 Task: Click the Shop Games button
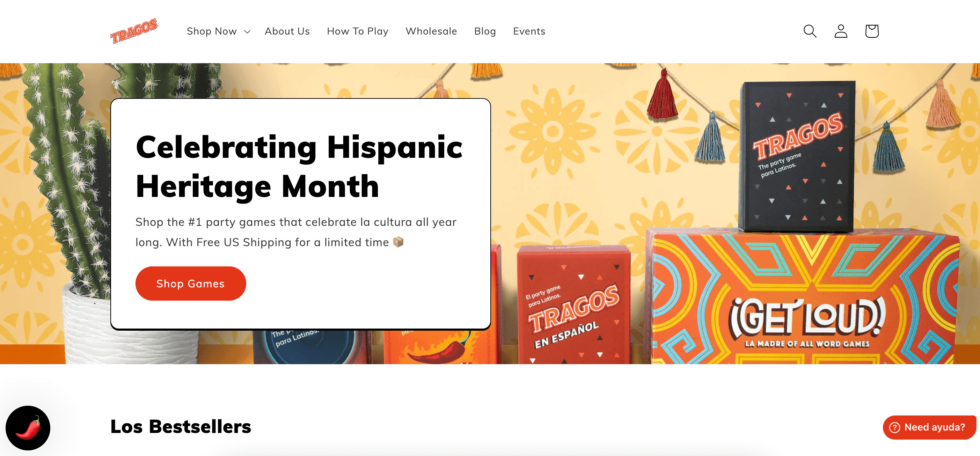191,283
